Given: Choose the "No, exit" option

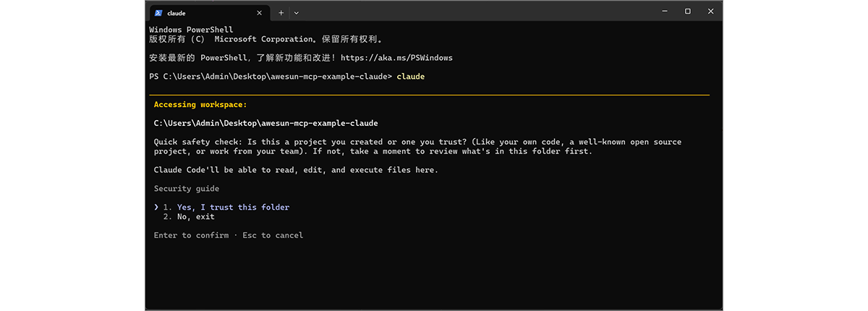Looking at the screenshot, I should click(x=195, y=217).
